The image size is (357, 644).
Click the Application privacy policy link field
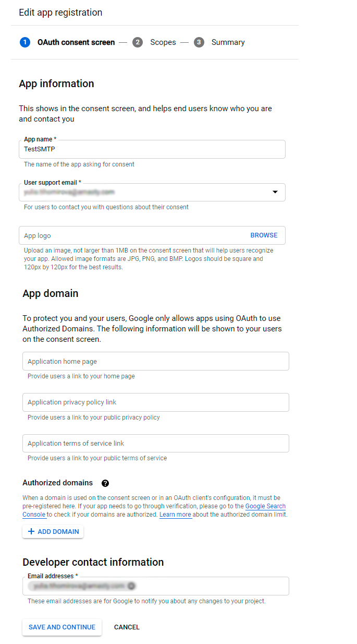click(155, 402)
